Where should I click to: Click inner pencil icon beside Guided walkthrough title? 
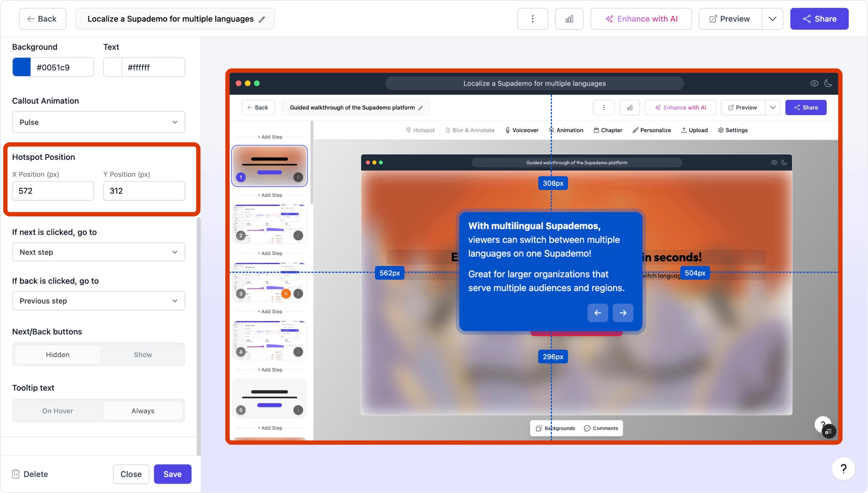coord(421,108)
